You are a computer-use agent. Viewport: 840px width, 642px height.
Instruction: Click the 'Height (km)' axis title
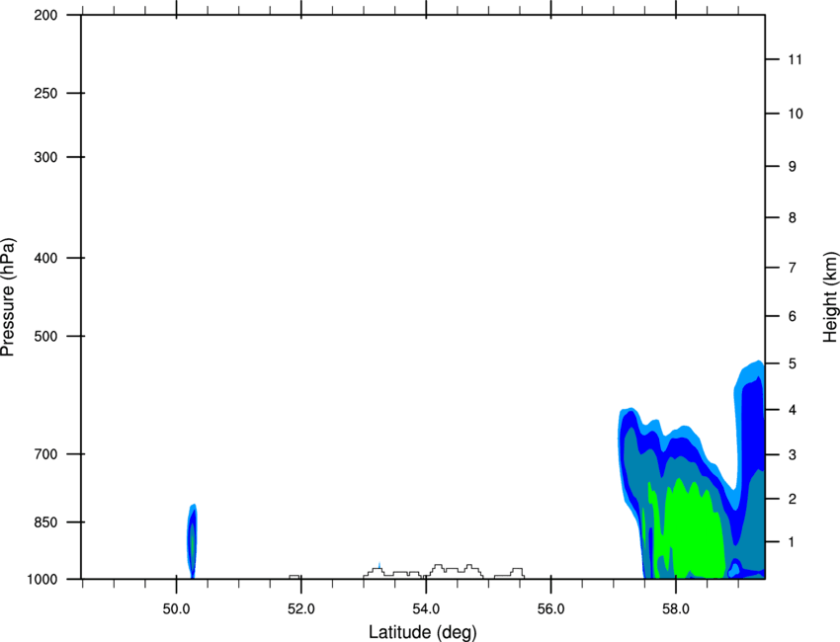[x=830, y=297]
